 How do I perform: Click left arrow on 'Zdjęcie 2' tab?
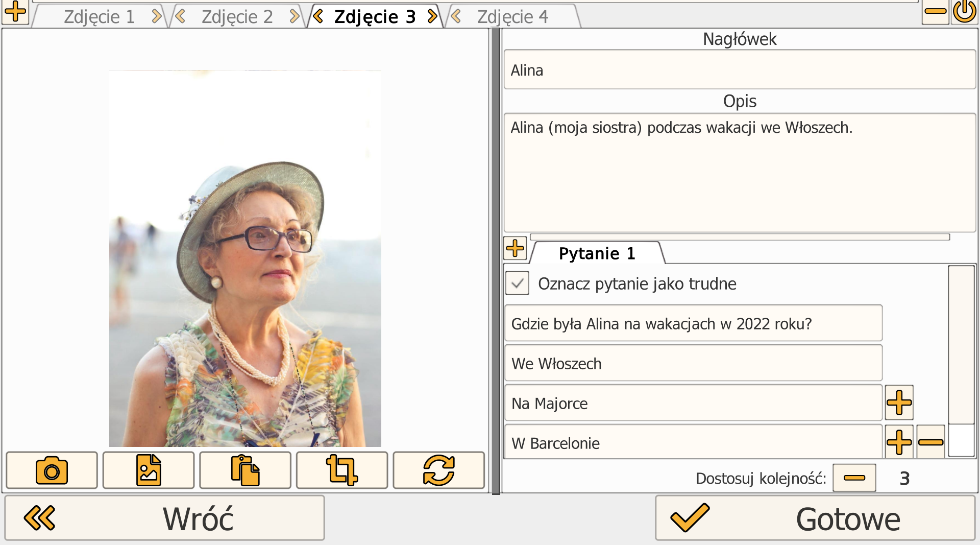(x=180, y=16)
